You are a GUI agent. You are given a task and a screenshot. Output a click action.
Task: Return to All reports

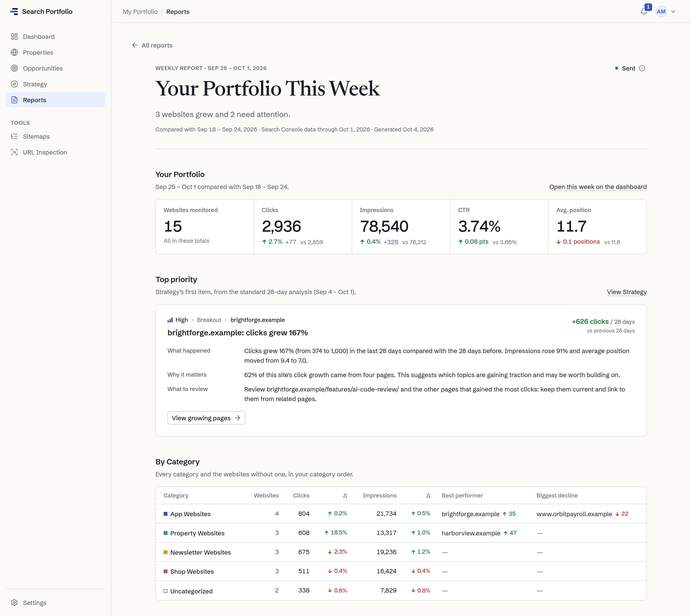(x=152, y=45)
